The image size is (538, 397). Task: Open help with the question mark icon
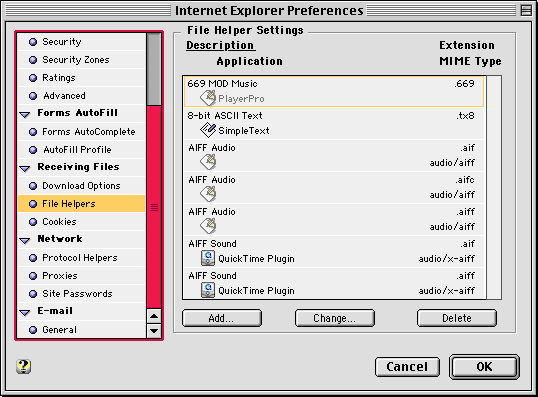(23, 366)
